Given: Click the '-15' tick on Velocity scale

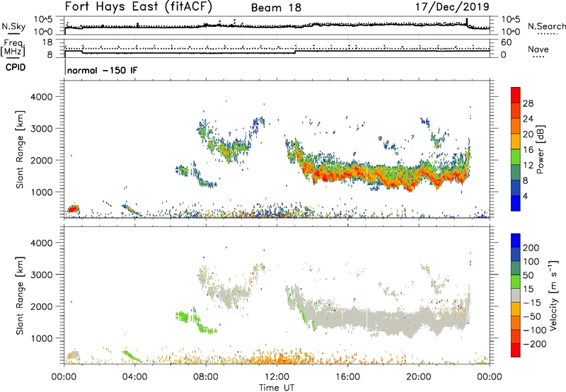Looking at the screenshot, I should coord(532,303).
